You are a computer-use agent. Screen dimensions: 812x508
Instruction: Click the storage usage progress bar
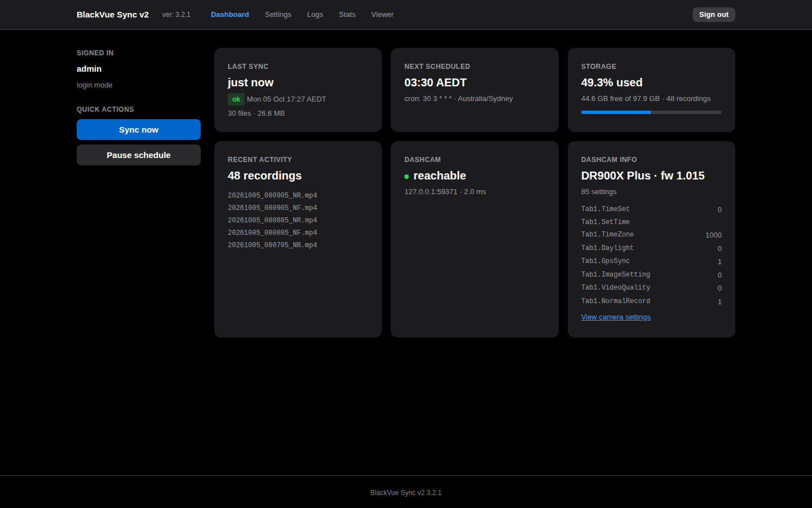tap(651, 112)
